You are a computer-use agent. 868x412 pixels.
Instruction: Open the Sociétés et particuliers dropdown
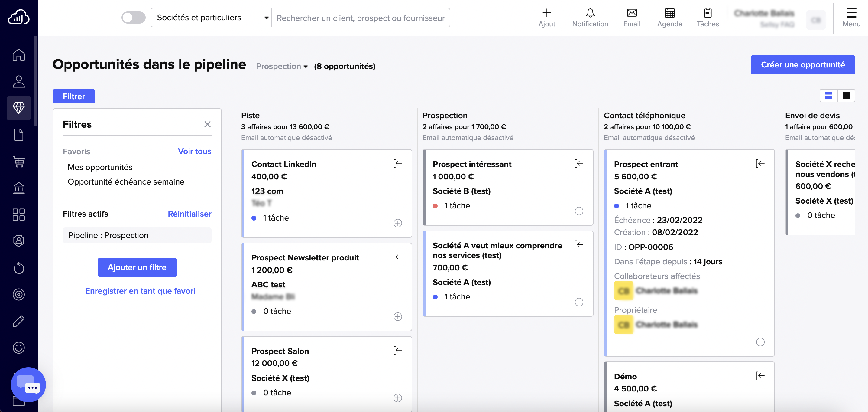211,18
